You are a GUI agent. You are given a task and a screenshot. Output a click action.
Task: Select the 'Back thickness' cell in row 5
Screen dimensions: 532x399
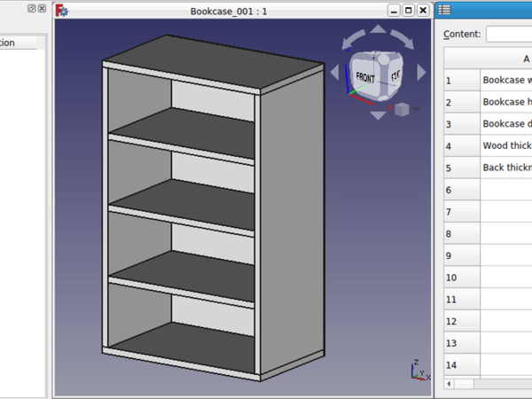click(505, 168)
